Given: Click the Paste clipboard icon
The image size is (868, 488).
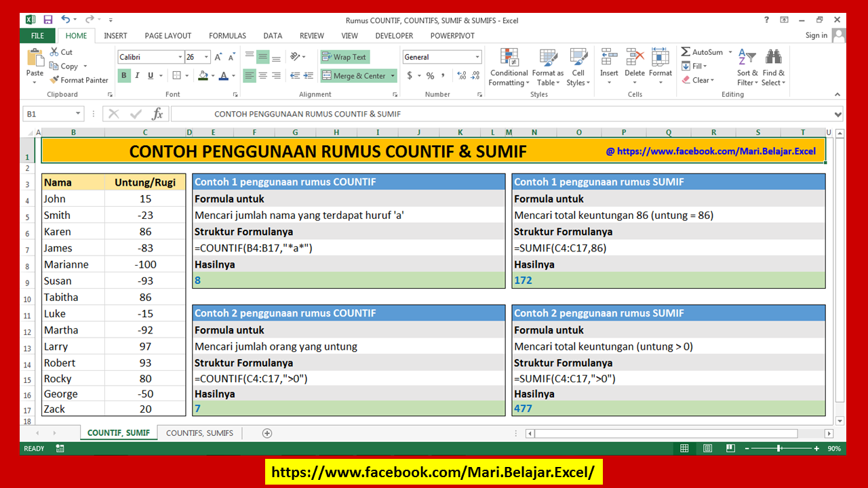Looking at the screenshot, I should point(35,58).
